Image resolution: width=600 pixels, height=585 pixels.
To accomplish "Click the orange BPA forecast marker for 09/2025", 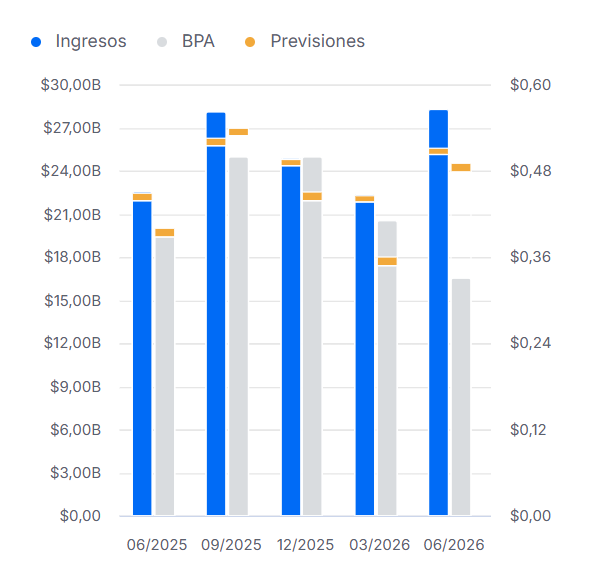I will (x=238, y=132).
